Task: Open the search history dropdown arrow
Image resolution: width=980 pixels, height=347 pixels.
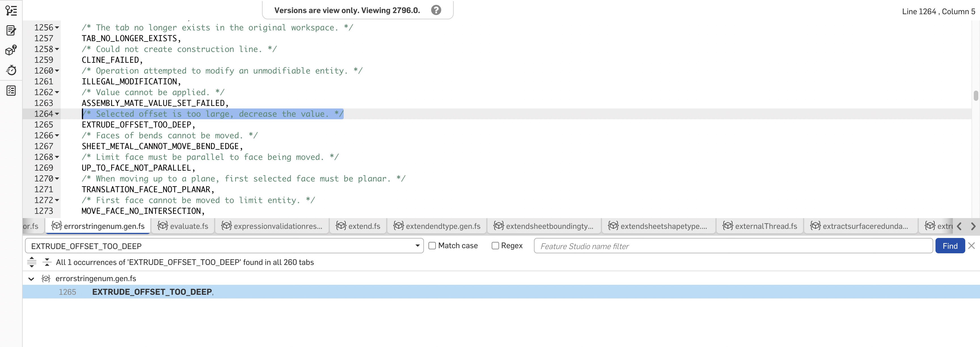Action: tap(417, 246)
